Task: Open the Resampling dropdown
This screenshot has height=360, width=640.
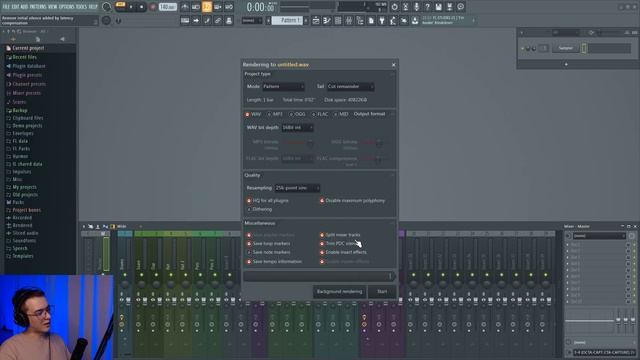Action: point(297,188)
